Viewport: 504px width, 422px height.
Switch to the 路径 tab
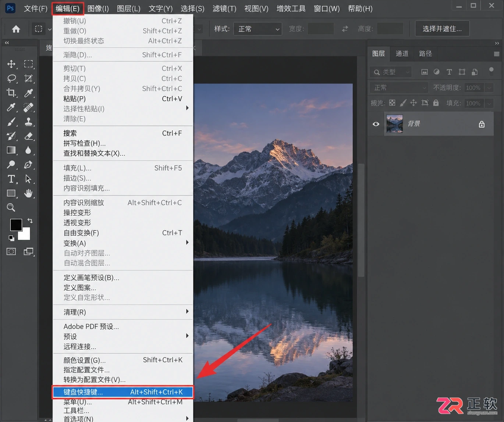click(425, 54)
